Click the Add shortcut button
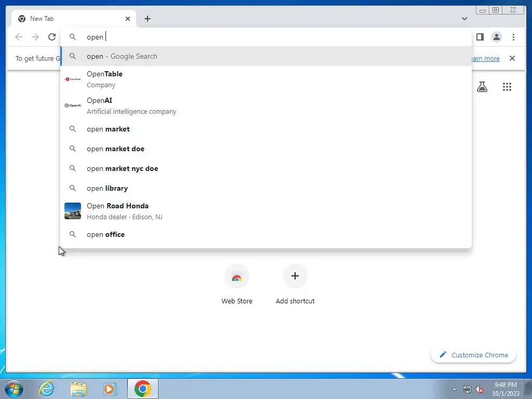 point(295,284)
